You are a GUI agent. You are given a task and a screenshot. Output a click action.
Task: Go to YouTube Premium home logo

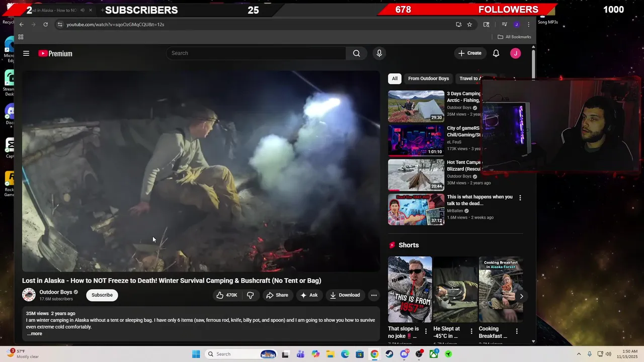(x=55, y=53)
